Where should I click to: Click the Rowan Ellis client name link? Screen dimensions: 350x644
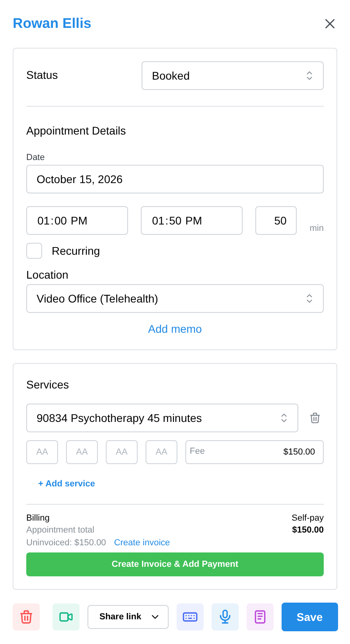(x=52, y=23)
